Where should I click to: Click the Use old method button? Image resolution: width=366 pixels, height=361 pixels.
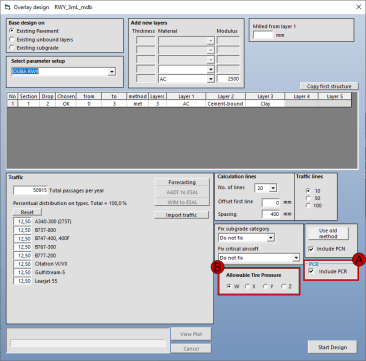(328, 233)
